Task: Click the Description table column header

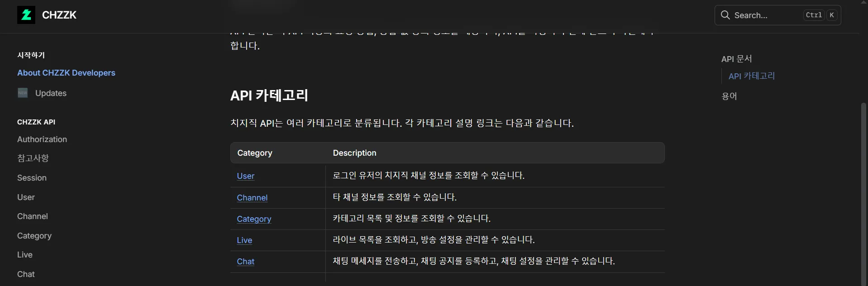Action: pyautogui.click(x=354, y=153)
